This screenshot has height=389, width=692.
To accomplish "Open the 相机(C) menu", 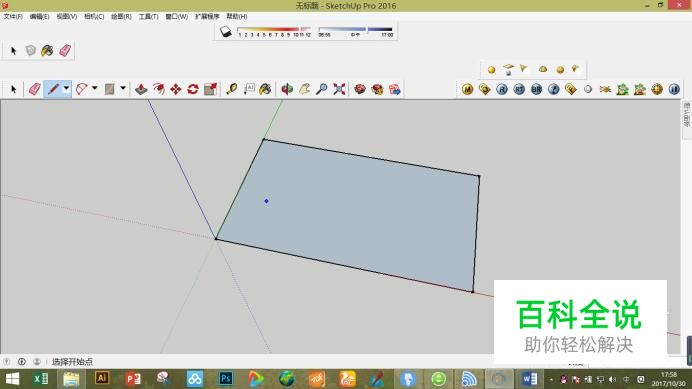I will [x=94, y=16].
